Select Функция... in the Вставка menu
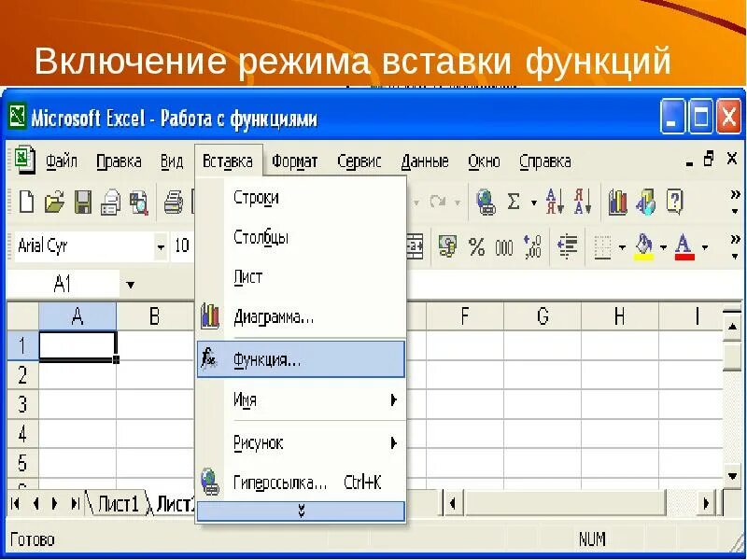The width and height of the screenshot is (747, 560). 301,359
